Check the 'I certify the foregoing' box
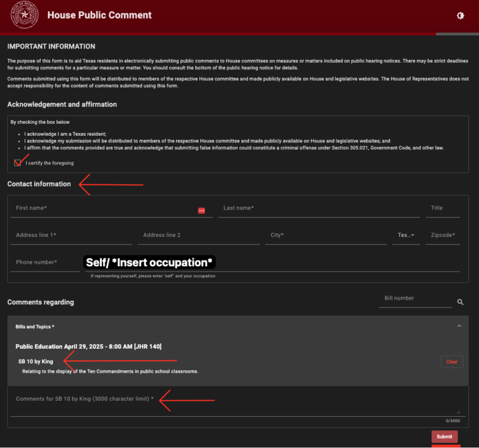This screenshot has width=479, height=448. point(17,163)
